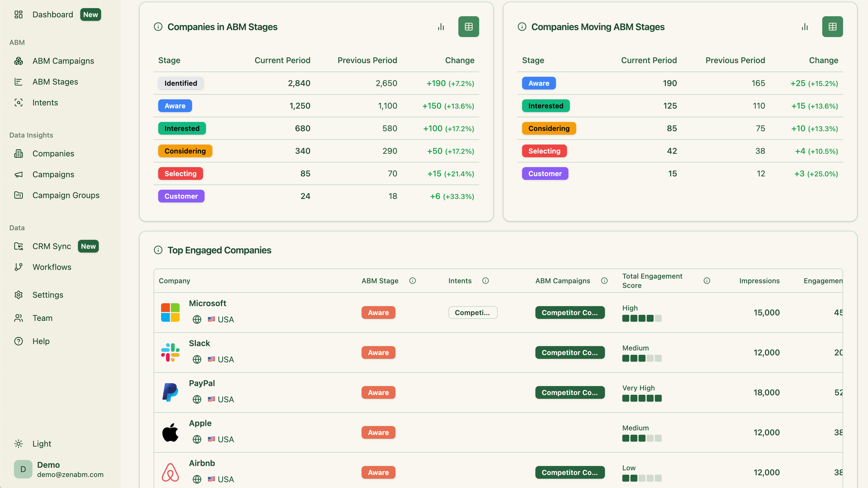This screenshot has width=868, height=488.
Task: Click the +3 (+25.0%) Customer change value
Action: [816, 173]
